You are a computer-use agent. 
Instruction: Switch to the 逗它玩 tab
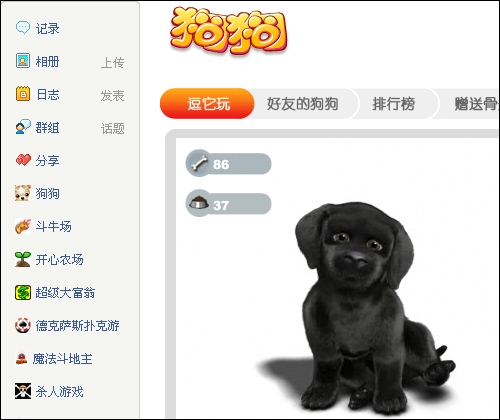tap(207, 103)
